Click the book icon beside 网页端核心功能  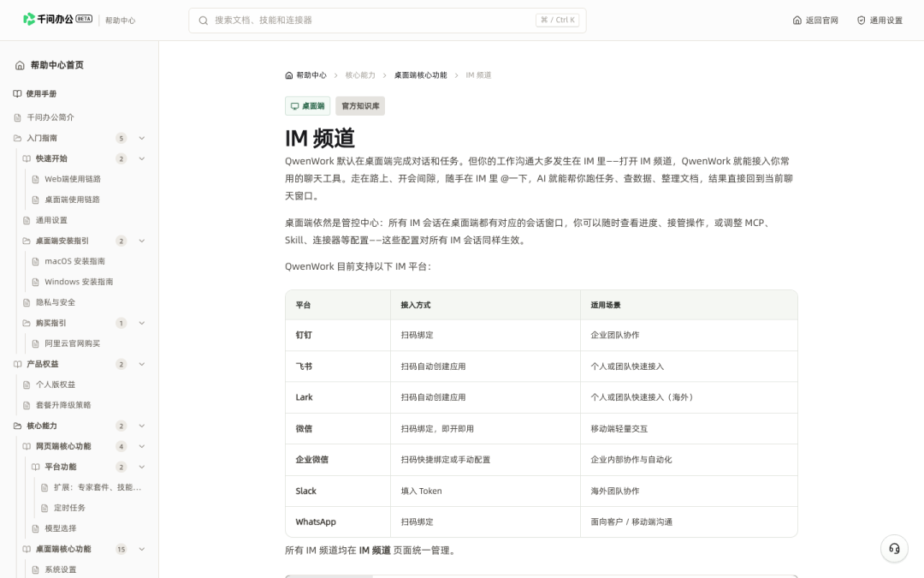(27, 446)
